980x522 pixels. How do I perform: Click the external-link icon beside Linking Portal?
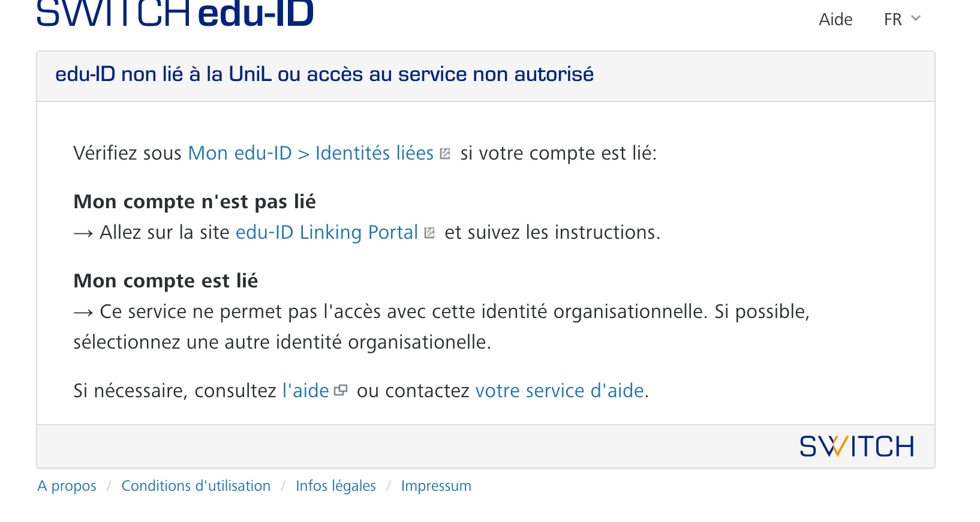(x=429, y=233)
